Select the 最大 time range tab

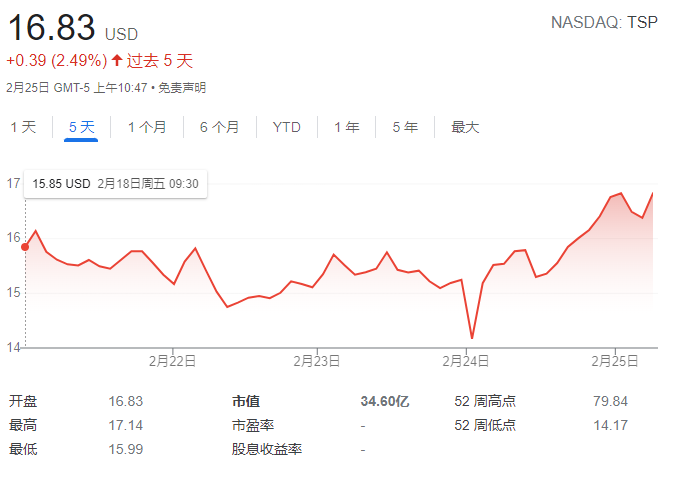pos(465,127)
